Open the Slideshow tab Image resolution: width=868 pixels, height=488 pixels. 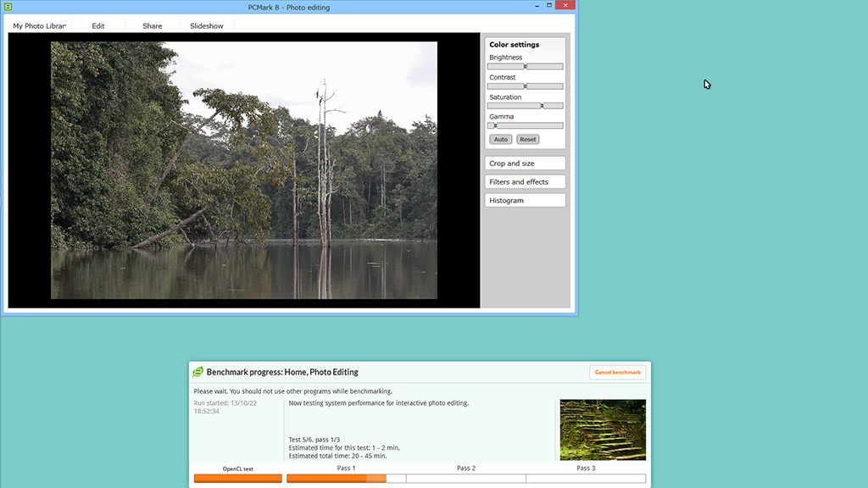[207, 26]
